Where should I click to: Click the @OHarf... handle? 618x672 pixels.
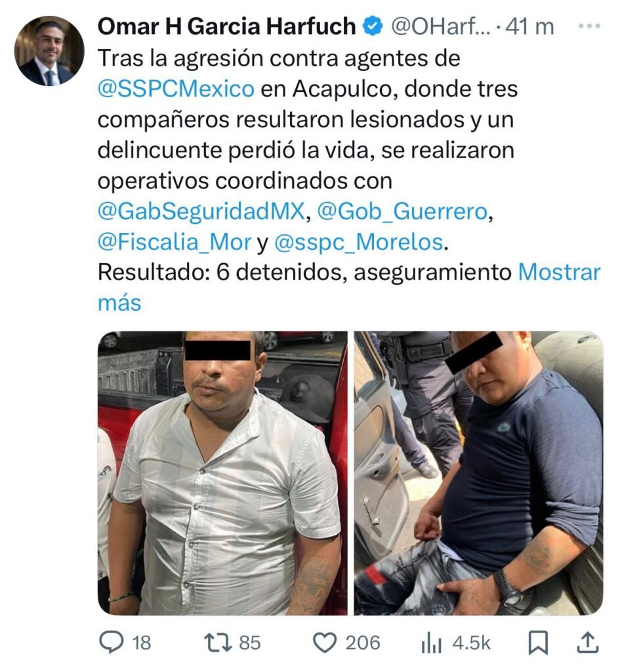pyautogui.click(x=441, y=26)
